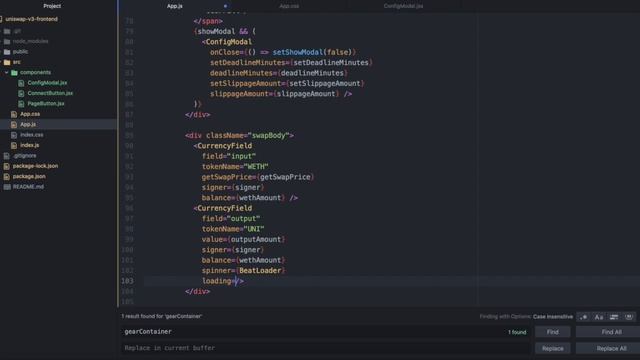640x360 pixels.
Task: Switch to the App.js editor tab
Action: (x=175, y=6)
